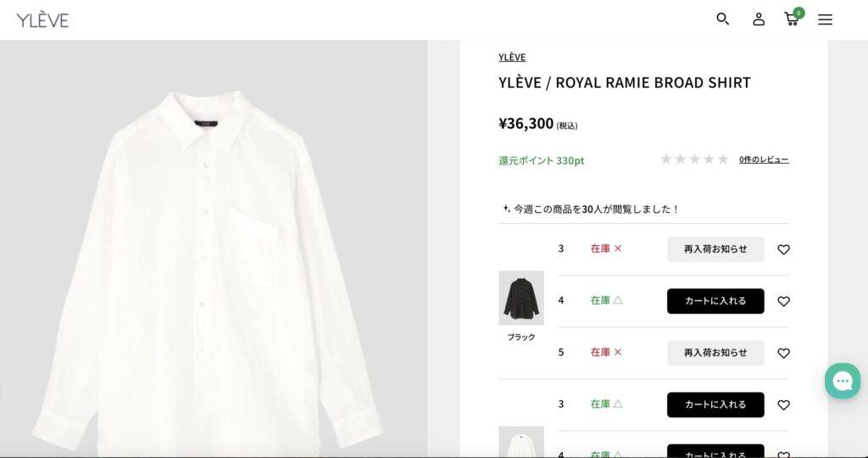Image resolution: width=868 pixels, height=458 pixels.
Task: Open the 0件のレビュー reviews link
Action: (x=764, y=159)
